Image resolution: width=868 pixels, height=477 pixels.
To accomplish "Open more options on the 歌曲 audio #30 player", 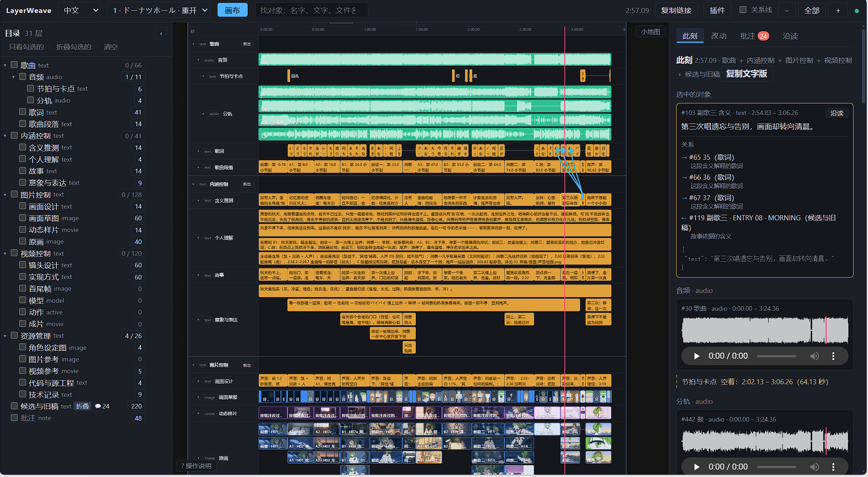I will point(834,356).
